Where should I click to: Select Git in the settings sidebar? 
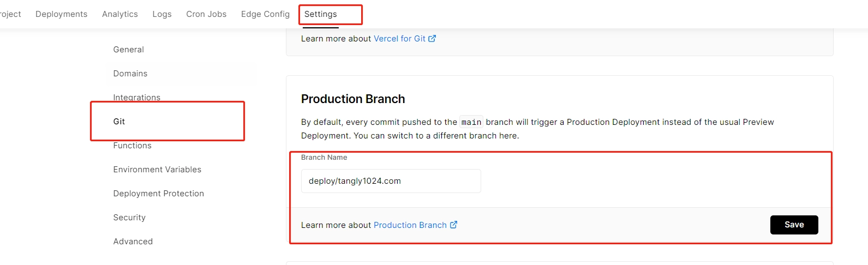coord(119,122)
